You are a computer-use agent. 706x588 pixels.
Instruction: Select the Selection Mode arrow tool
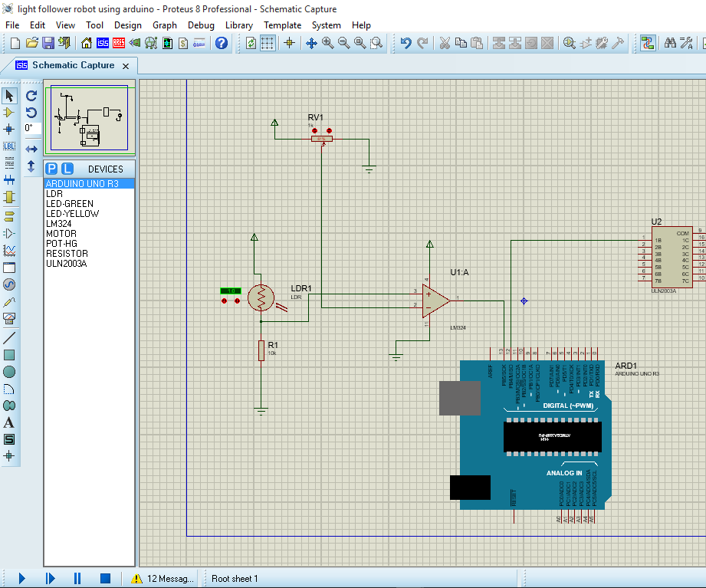click(9, 96)
